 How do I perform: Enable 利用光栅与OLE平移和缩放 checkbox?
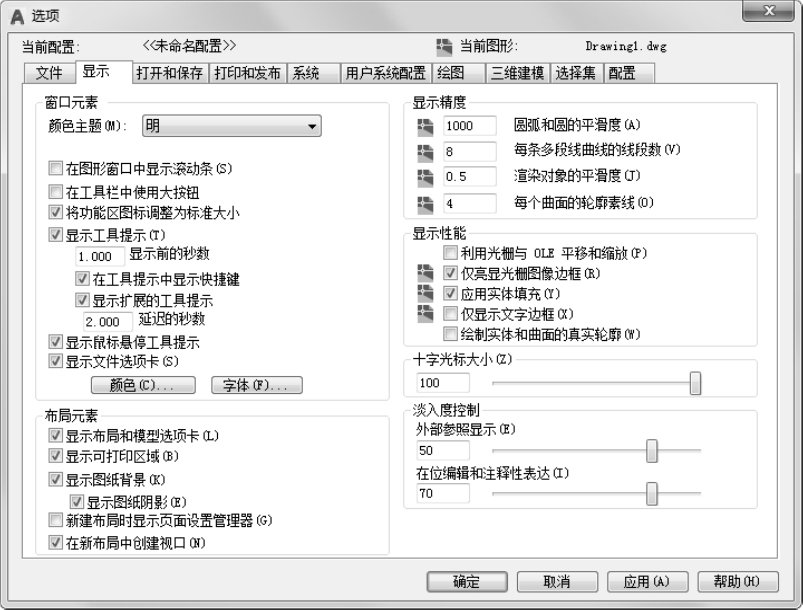(450, 253)
